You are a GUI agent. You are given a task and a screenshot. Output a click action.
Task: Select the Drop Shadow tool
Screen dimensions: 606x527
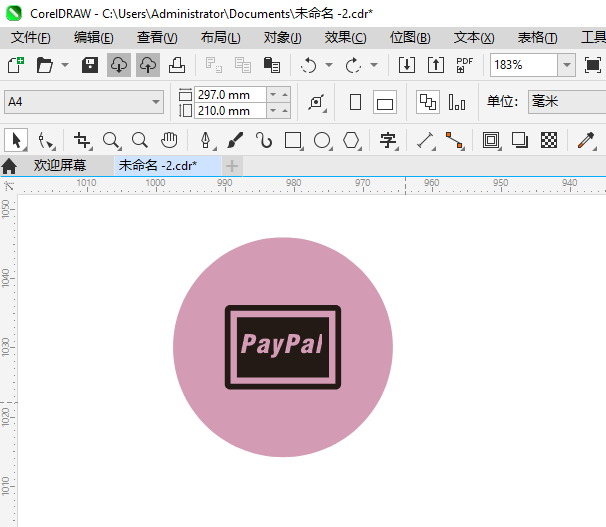click(520, 140)
